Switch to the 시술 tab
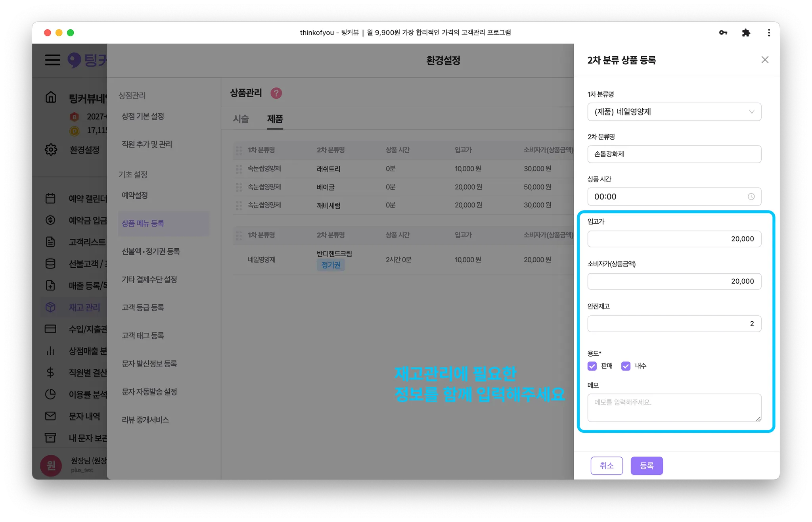812x522 pixels. pyautogui.click(x=241, y=119)
